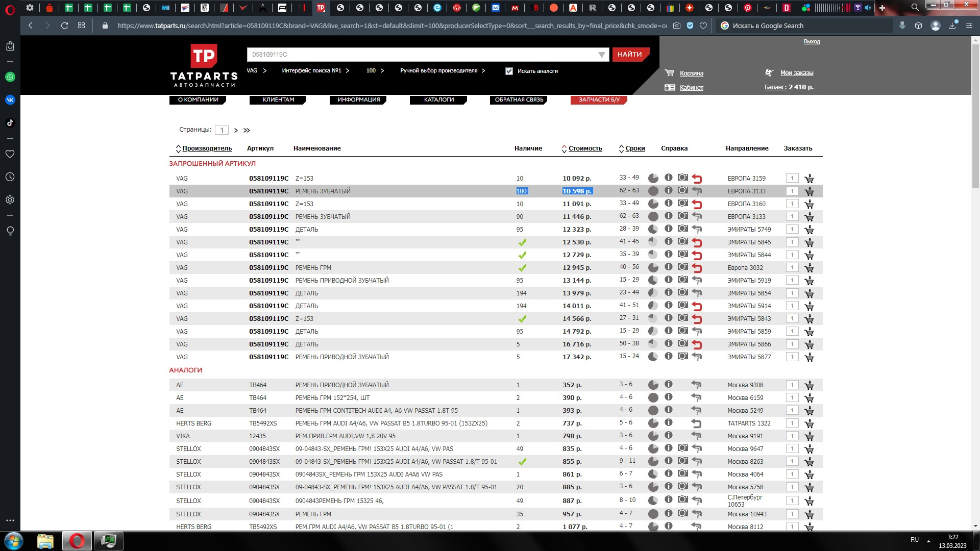This screenshot has height=551, width=980.
Task: Open the Корзина link
Action: [x=692, y=73]
